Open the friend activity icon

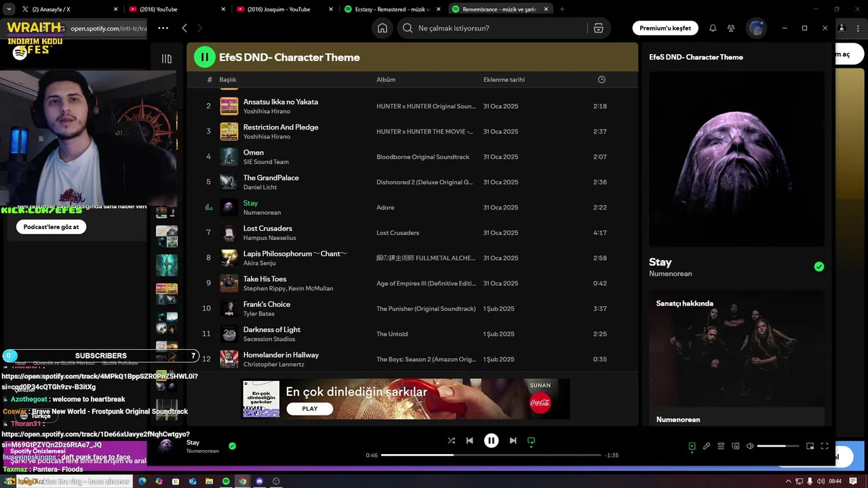(731, 28)
